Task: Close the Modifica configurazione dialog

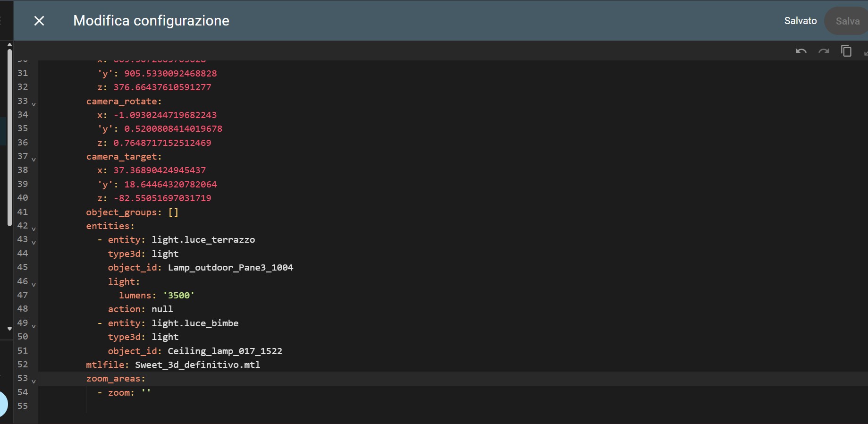Action: coord(39,21)
